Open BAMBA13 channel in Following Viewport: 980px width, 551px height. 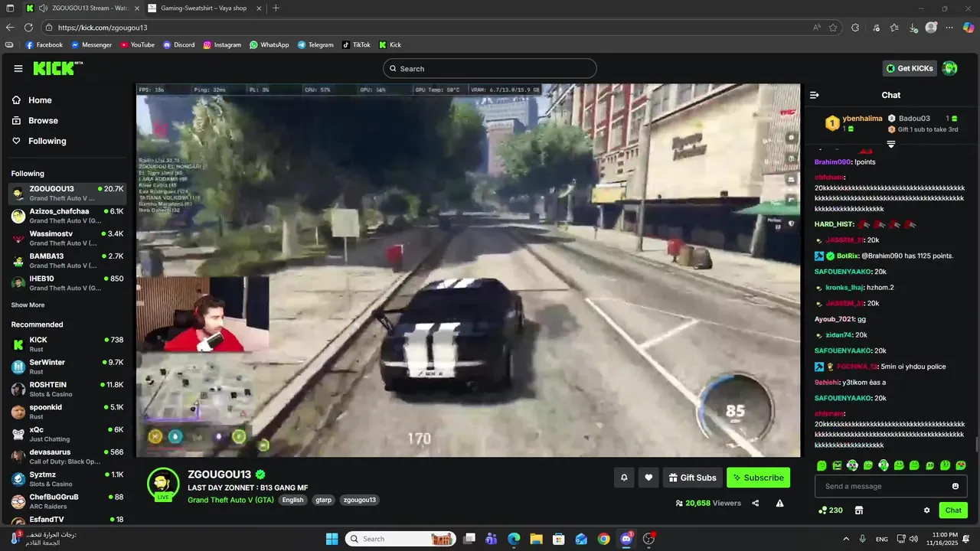click(x=67, y=260)
